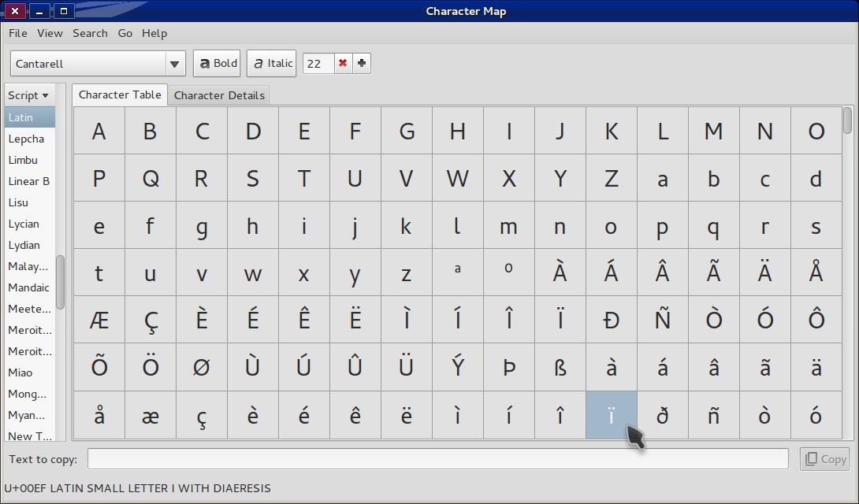Click the Text to copy input field

coord(437,459)
